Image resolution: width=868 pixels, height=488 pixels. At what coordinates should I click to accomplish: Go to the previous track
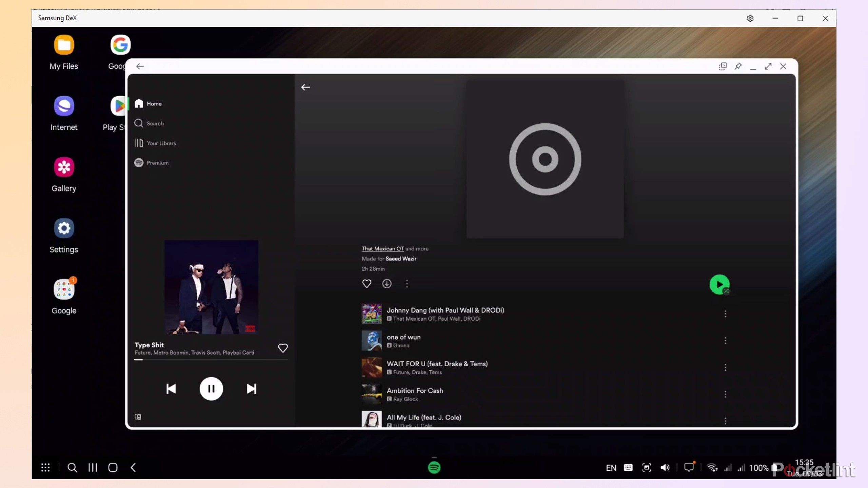click(171, 389)
